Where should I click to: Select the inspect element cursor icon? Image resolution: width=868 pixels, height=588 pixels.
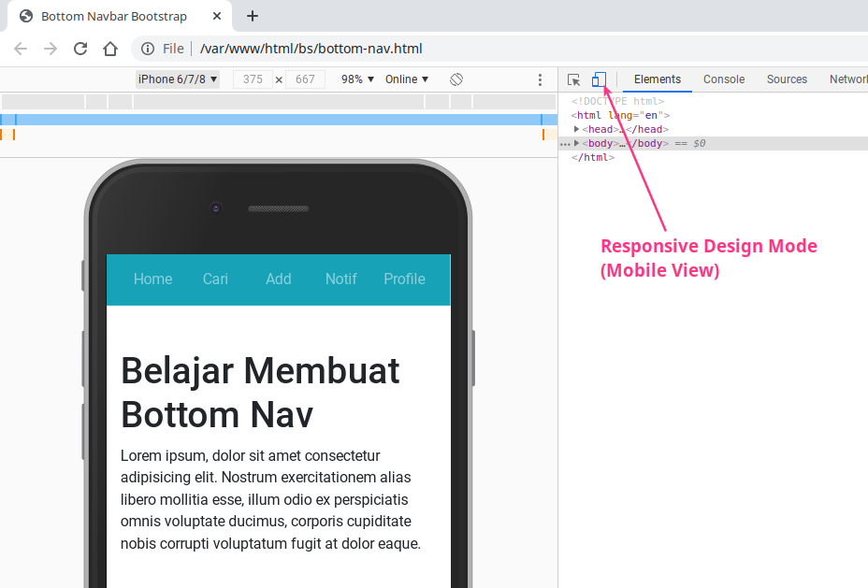pyautogui.click(x=573, y=79)
